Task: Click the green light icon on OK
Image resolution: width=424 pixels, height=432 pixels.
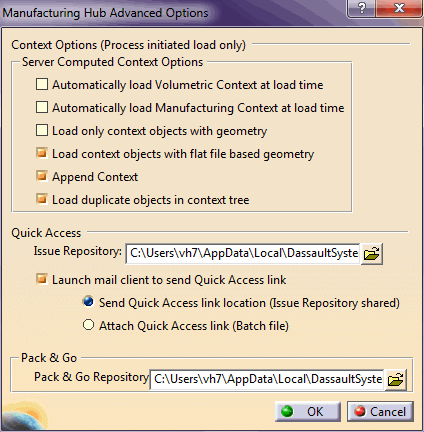Action: coord(287,411)
